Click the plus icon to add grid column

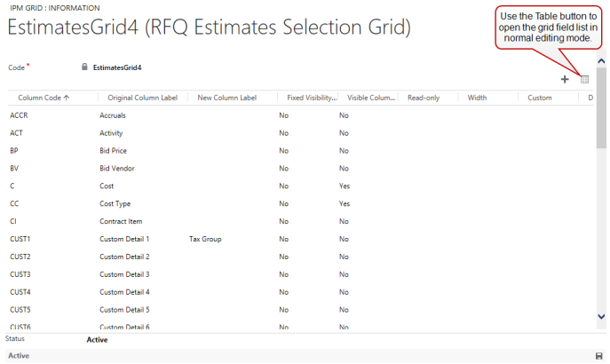[565, 79]
